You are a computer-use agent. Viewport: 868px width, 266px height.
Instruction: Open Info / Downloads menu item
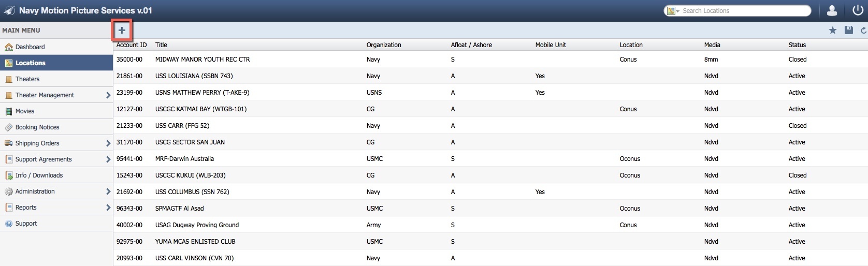click(x=39, y=175)
